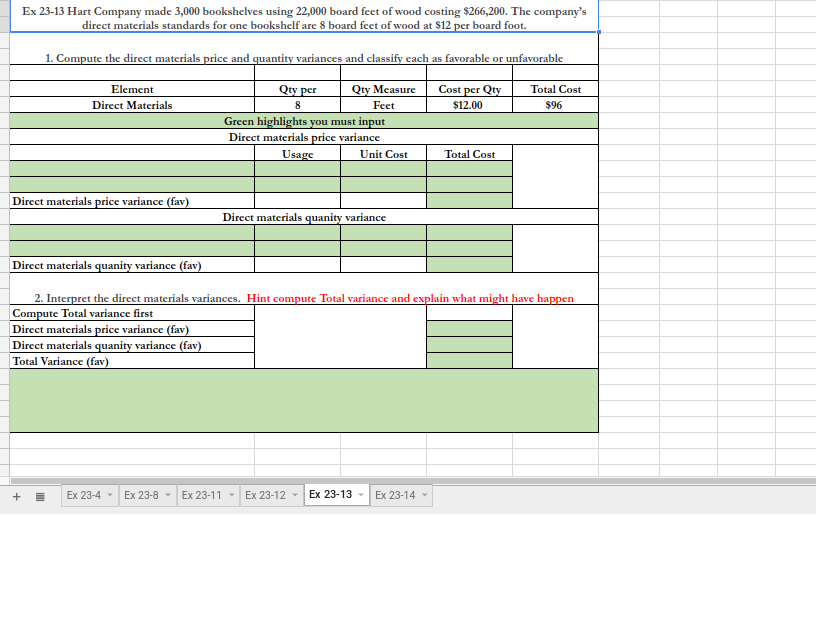Select green result cell for quanity variance (fav)

469,265
